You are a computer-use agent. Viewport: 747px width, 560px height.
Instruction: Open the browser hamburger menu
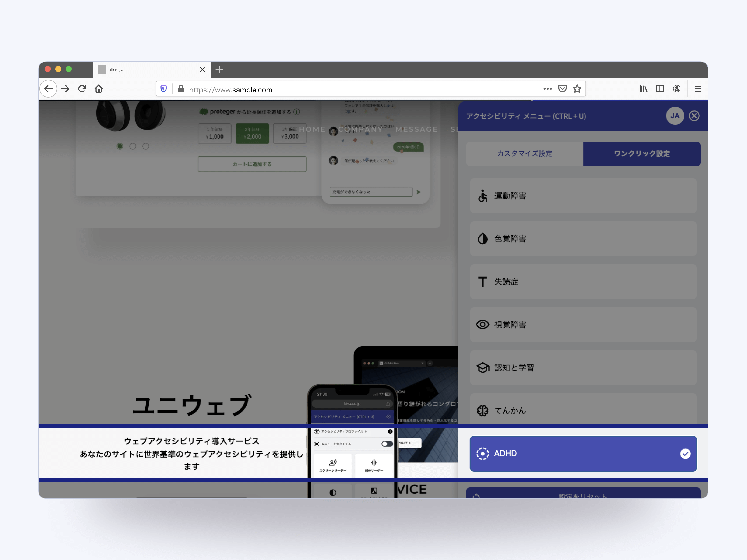pyautogui.click(x=698, y=89)
